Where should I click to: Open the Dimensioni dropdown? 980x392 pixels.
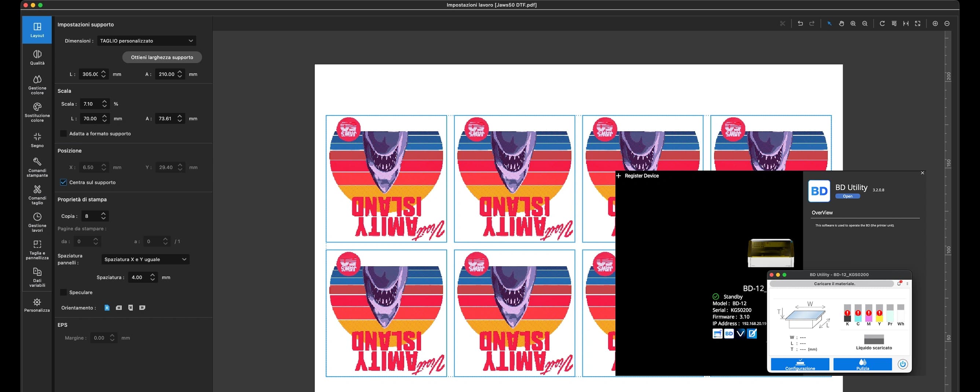pyautogui.click(x=146, y=41)
